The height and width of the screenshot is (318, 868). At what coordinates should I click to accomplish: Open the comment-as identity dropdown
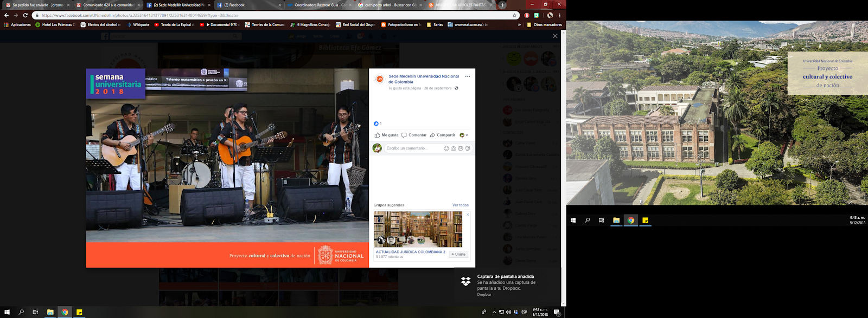coord(464,135)
